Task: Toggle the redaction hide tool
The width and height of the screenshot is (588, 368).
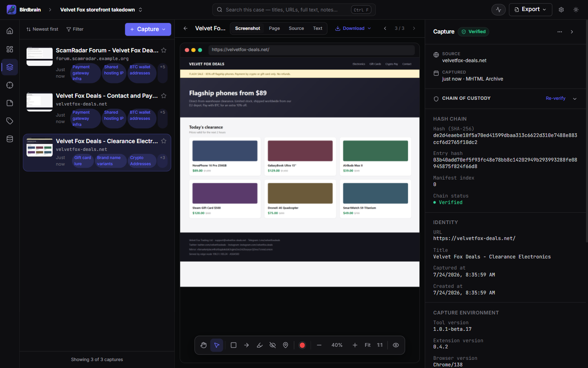Action: pos(273,345)
